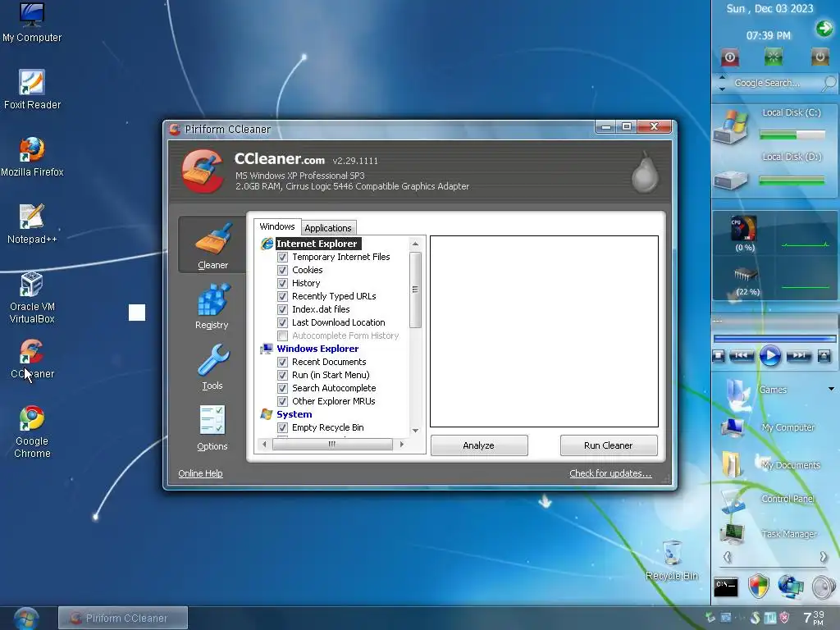Click the media player seek bar
The width and height of the screenshot is (840, 630).
tap(774, 339)
